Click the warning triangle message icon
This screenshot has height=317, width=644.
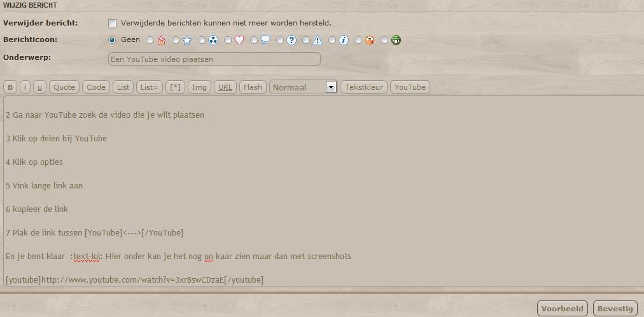318,40
